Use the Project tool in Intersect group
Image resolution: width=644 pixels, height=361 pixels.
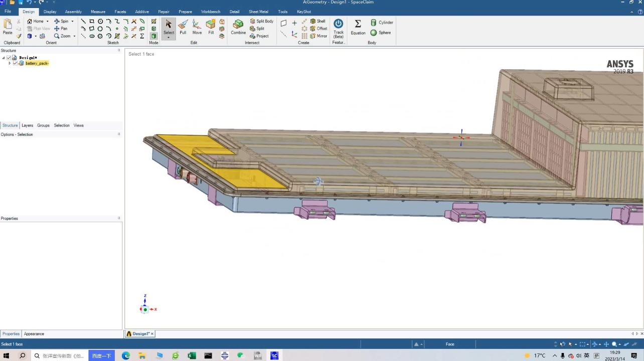point(259,36)
